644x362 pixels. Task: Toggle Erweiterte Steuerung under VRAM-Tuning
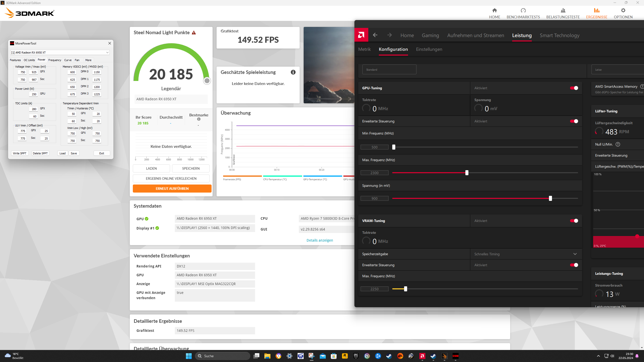pyautogui.click(x=574, y=265)
